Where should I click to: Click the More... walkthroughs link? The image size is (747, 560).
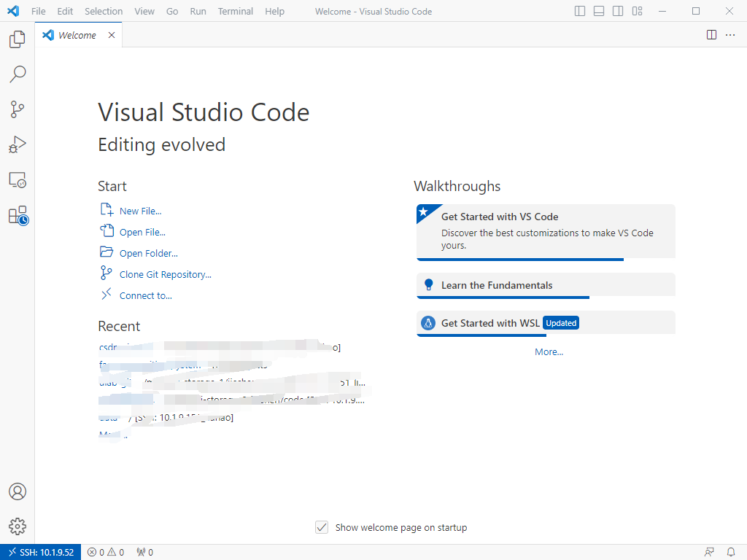(x=549, y=352)
